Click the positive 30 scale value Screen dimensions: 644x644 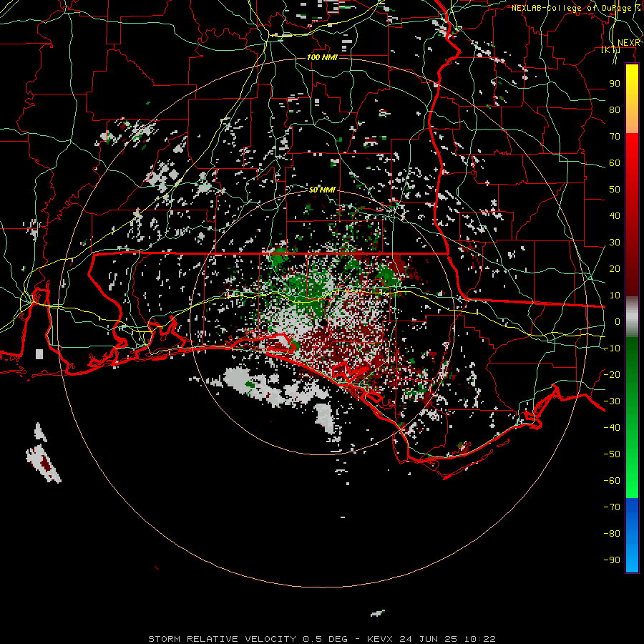pyautogui.click(x=615, y=243)
